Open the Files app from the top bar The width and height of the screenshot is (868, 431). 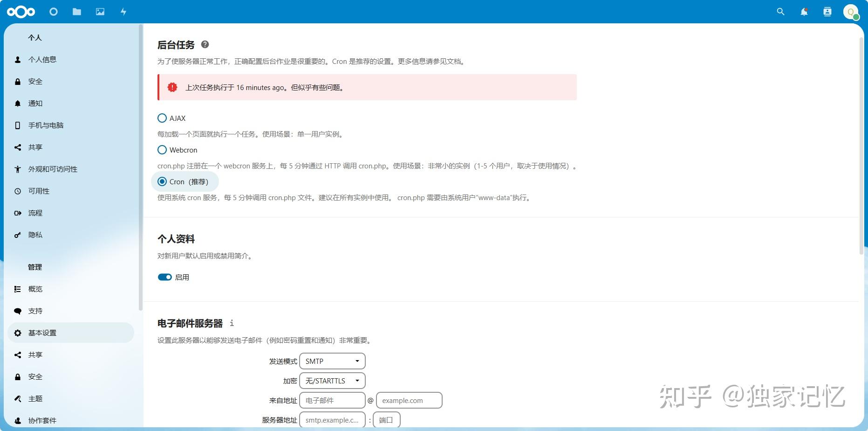[x=76, y=12]
